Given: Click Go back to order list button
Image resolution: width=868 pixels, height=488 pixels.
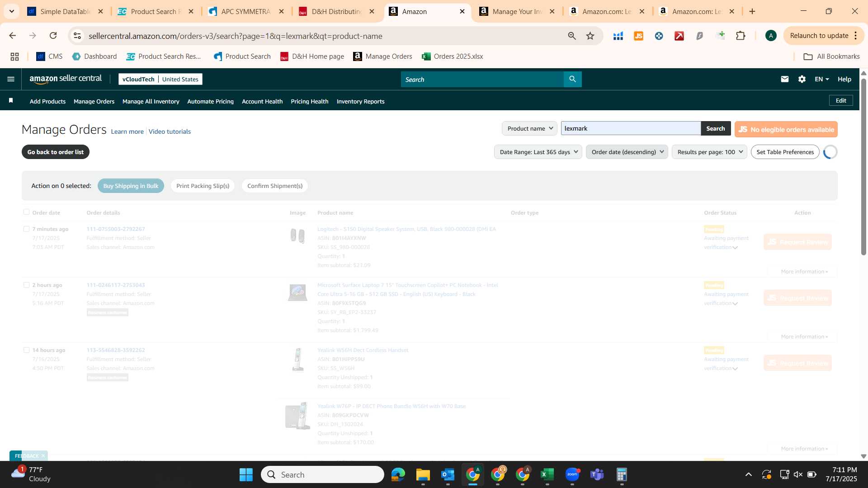Looking at the screenshot, I should [56, 152].
